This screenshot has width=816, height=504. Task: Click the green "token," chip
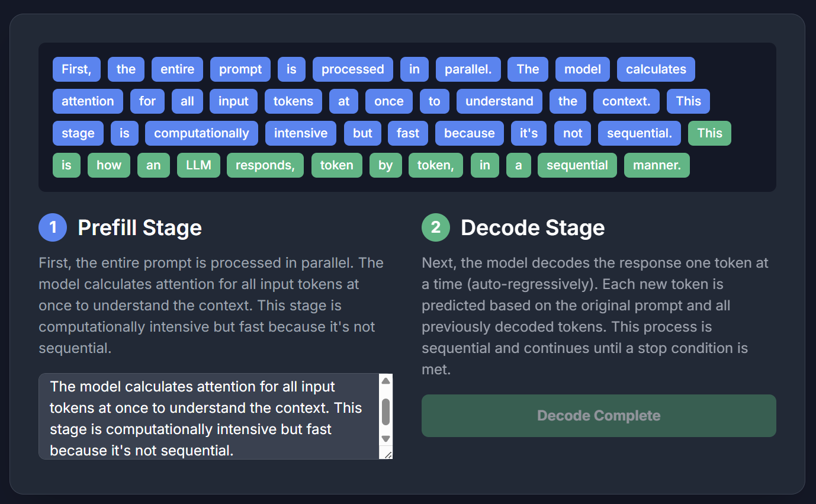[x=435, y=165]
